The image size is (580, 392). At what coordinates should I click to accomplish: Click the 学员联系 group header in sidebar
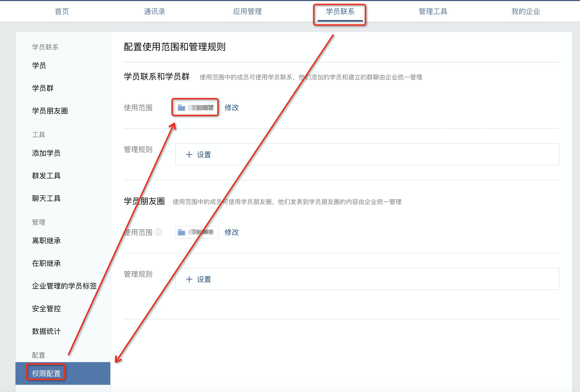coord(45,47)
